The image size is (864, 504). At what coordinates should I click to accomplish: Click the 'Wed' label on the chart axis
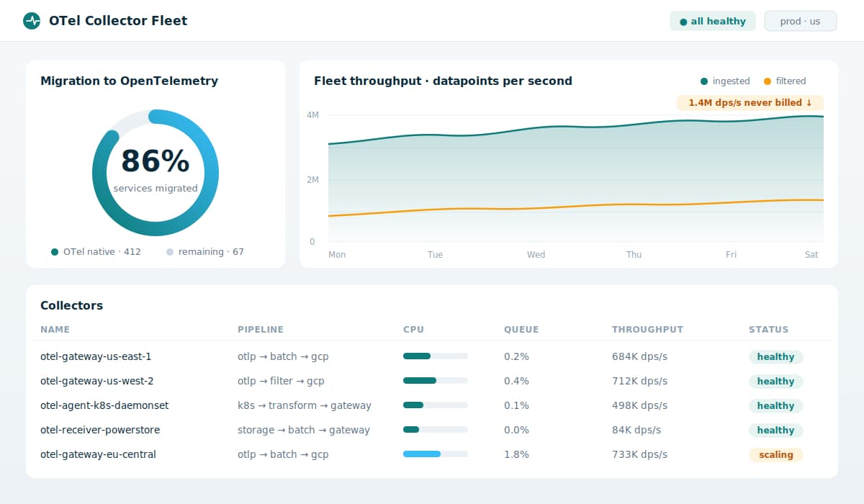point(536,255)
